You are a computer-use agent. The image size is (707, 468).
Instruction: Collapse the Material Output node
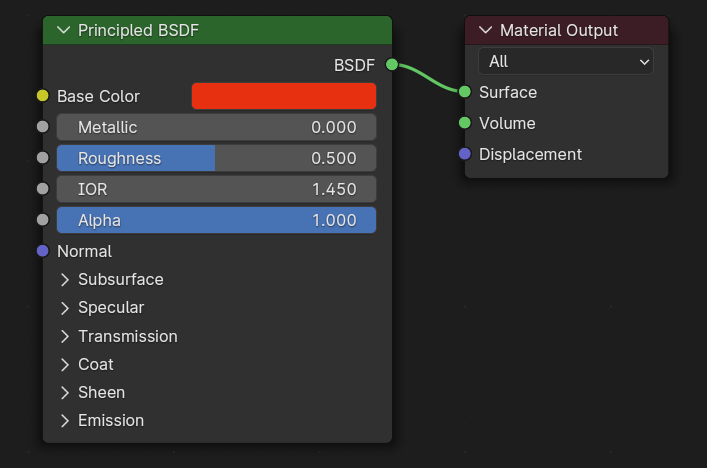486,30
